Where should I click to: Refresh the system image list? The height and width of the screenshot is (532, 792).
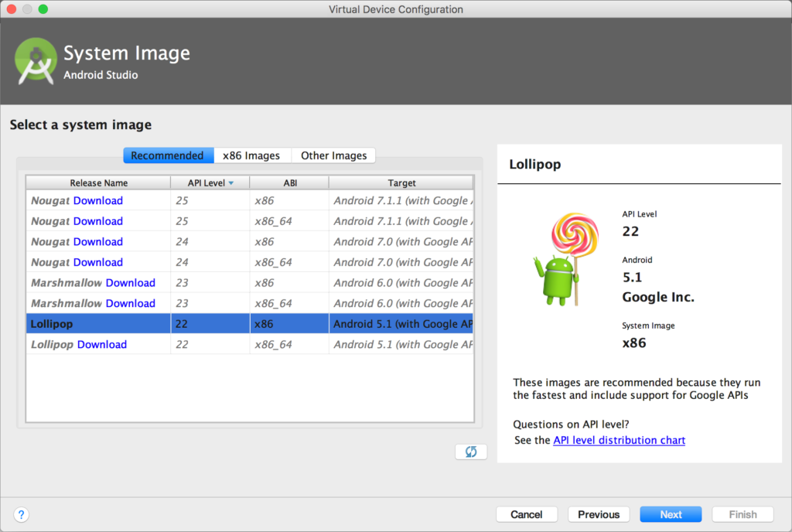pyautogui.click(x=471, y=452)
